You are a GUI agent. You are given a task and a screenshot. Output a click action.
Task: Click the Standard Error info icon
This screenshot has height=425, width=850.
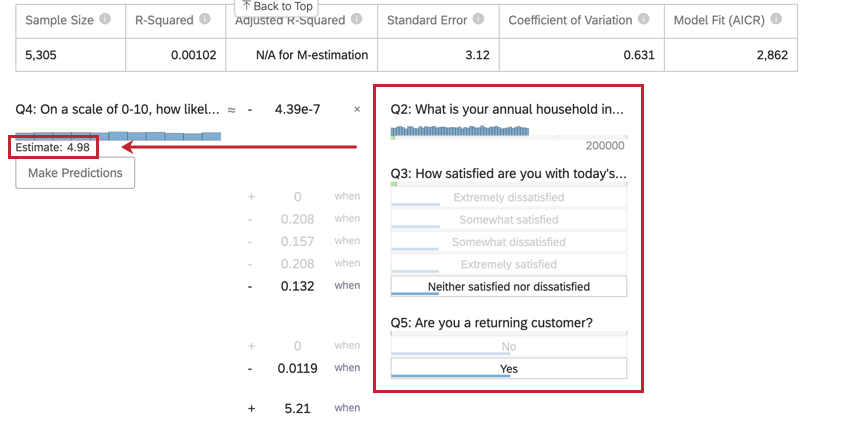(x=478, y=20)
